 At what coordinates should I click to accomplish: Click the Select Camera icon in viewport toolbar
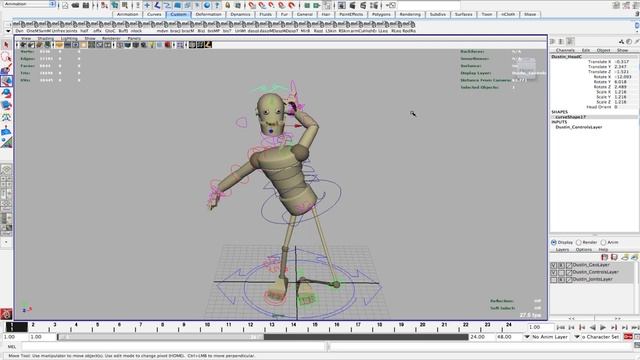(x=23, y=45)
